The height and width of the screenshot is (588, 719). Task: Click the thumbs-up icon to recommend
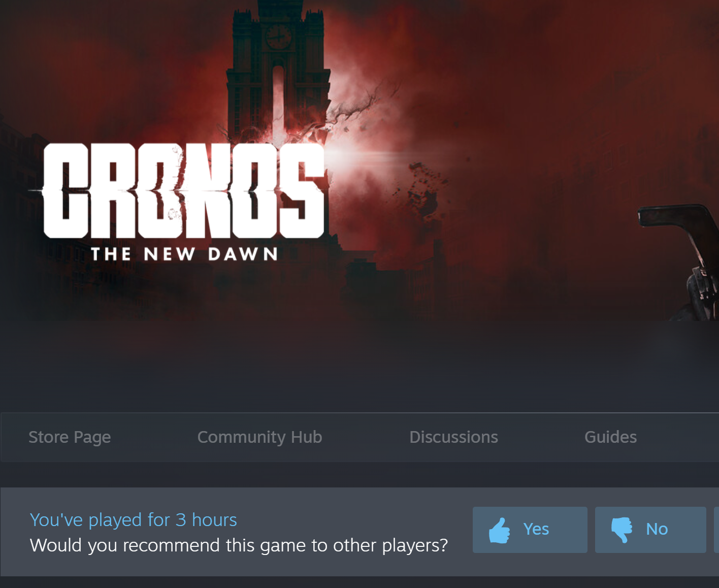click(499, 530)
